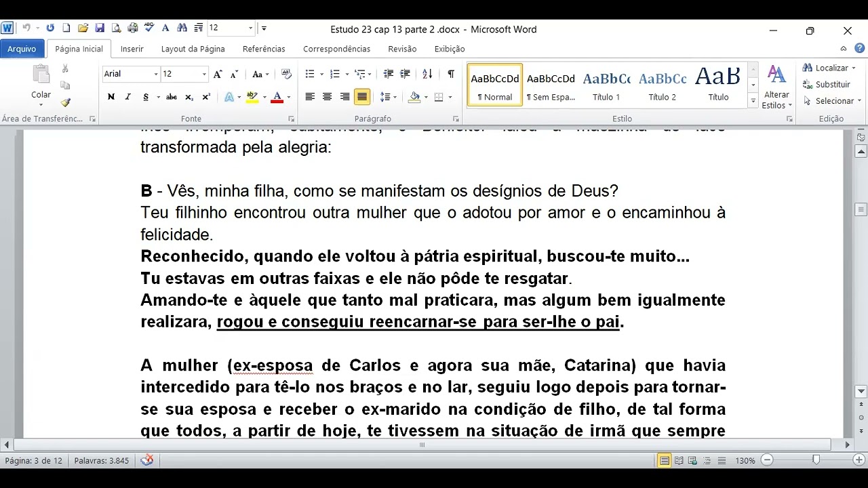This screenshot has height=488, width=868.
Task: Open the ribbon font size 12 dropdown
Action: point(204,75)
